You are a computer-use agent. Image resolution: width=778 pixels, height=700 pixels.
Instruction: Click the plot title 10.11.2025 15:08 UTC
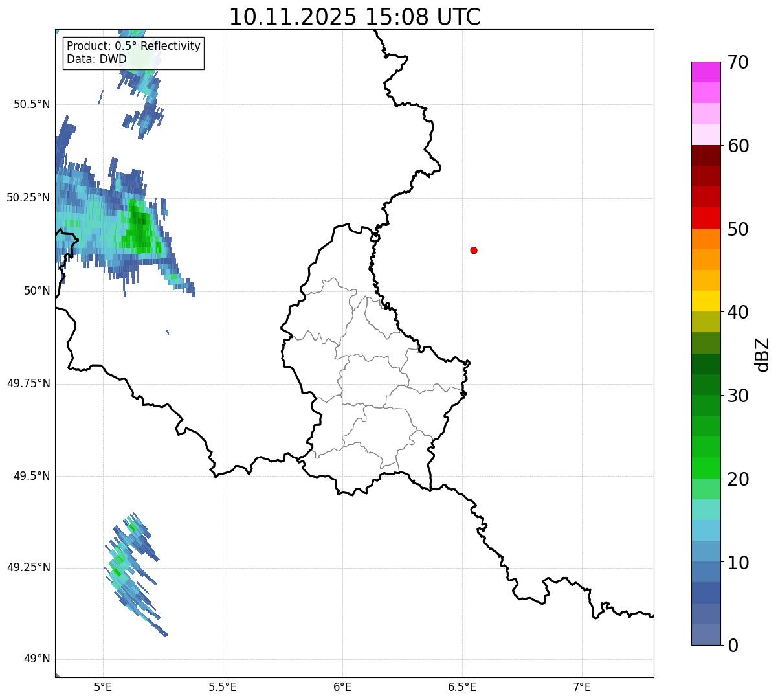[355, 17]
